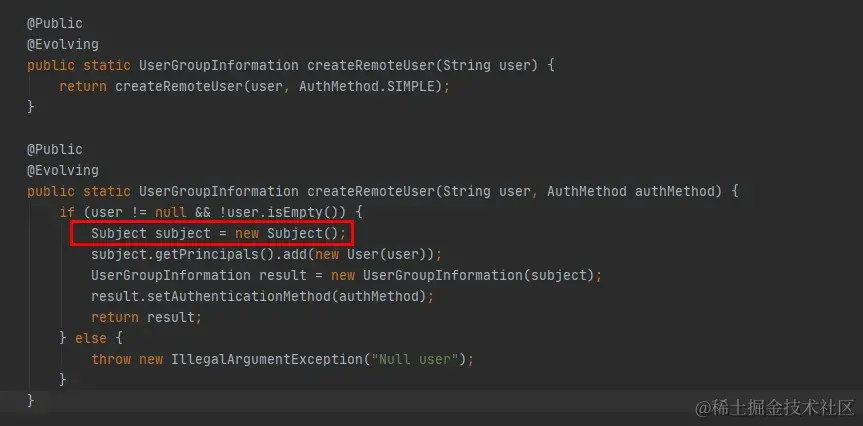
Task: Click createRemoteUser name in the single-parameter method signature
Action: pyautogui.click(x=371, y=65)
